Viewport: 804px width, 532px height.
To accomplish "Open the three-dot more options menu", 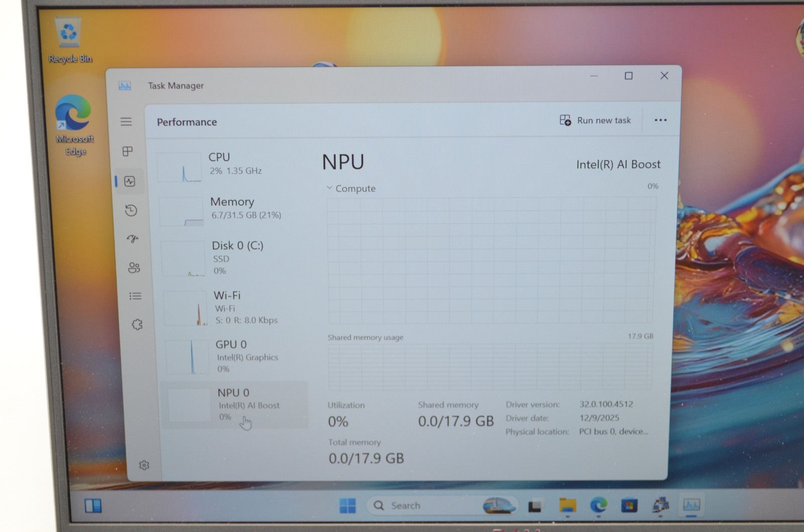I will tap(660, 120).
